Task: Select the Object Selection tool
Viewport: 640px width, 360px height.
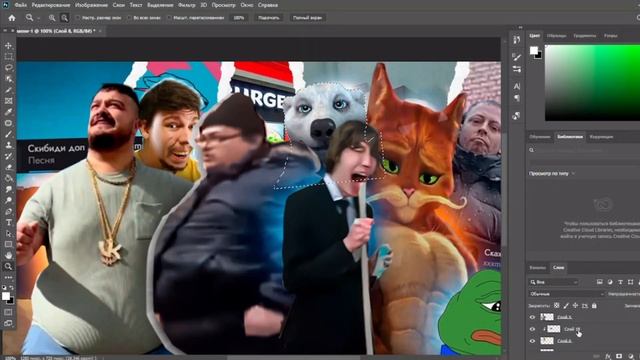Action: point(9,78)
